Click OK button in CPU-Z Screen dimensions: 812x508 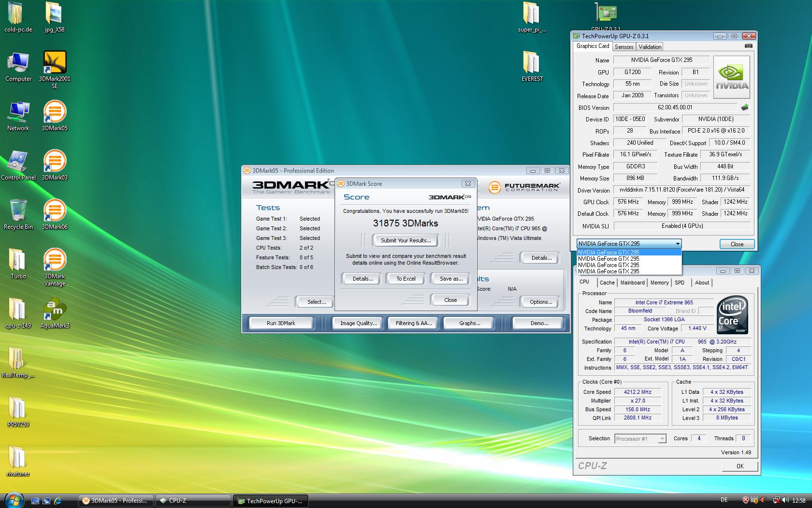pos(739,466)
